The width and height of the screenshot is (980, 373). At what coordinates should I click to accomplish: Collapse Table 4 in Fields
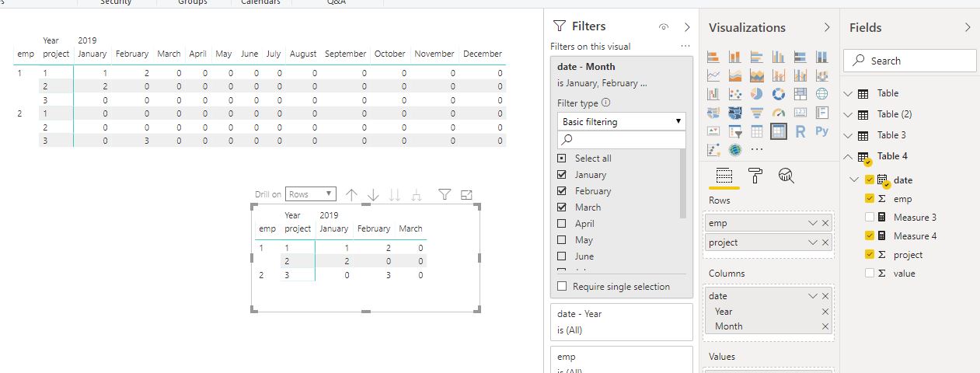point(848,156)
